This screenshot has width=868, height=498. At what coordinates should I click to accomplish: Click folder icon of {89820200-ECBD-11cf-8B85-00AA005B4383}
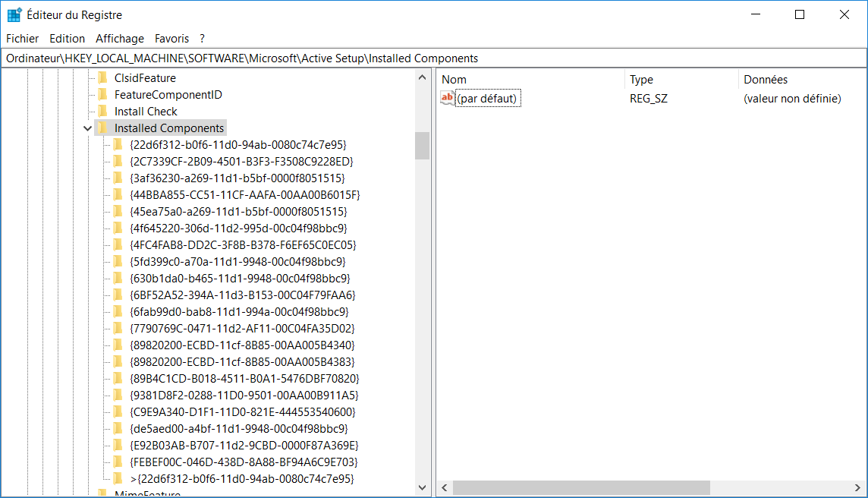point(118,361)
